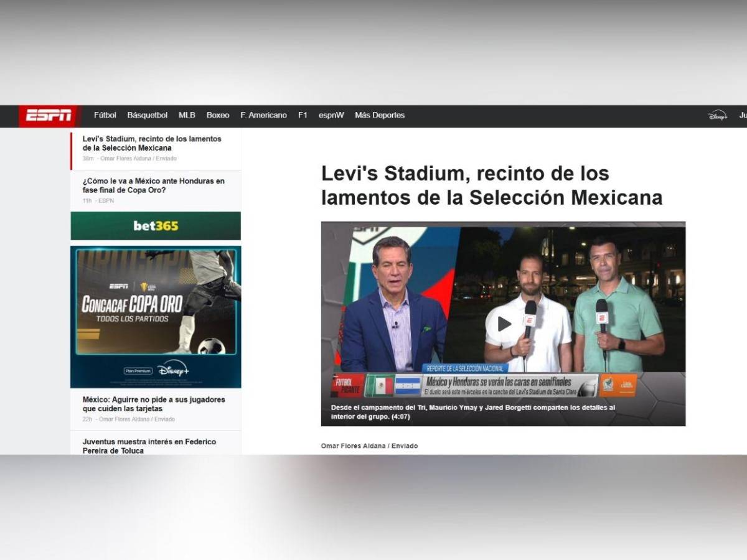Click the ESPN logo in the navigation bar

[50, 115]
